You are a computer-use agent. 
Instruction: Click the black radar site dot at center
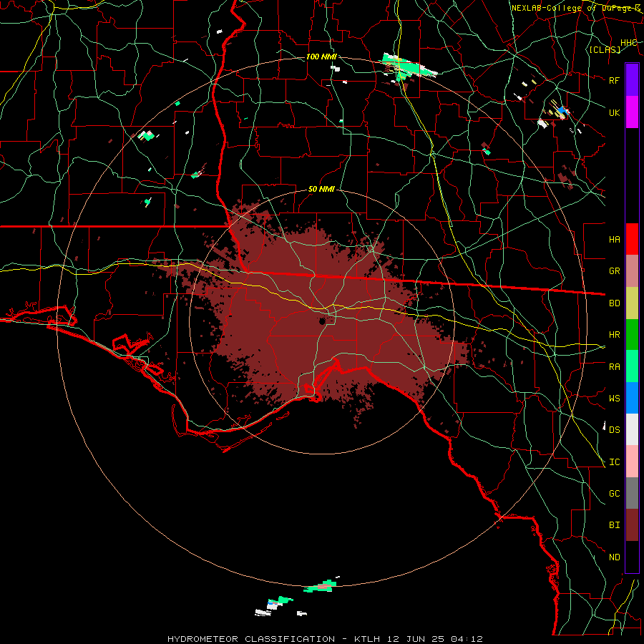[323, 321]
